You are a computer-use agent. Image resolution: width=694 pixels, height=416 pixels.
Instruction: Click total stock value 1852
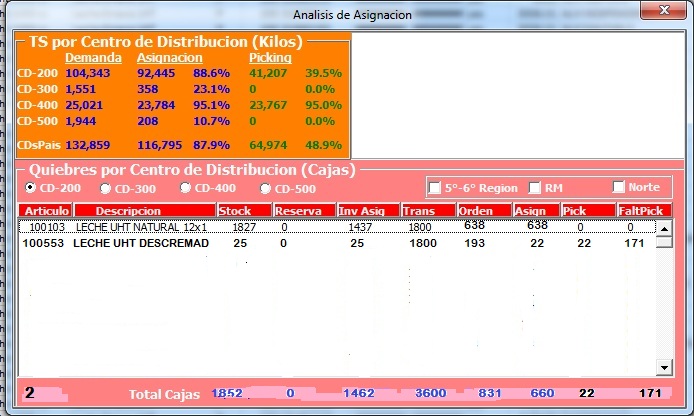click(x=227, y=393)
